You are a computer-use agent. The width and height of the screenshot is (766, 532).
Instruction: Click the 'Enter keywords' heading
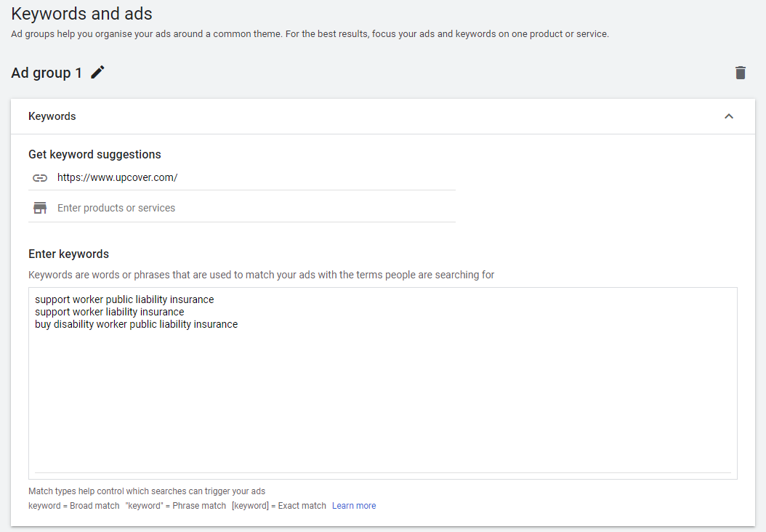(68, 254)
